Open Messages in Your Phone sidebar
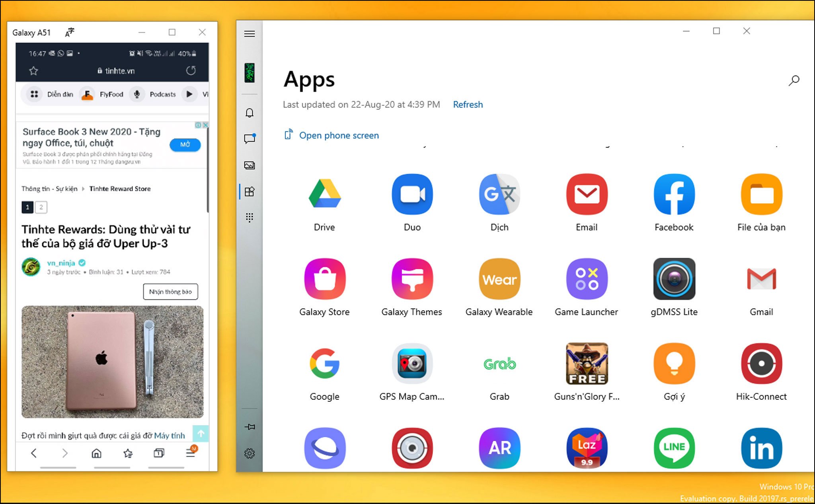Screen dimensions: 815x504 250,139
